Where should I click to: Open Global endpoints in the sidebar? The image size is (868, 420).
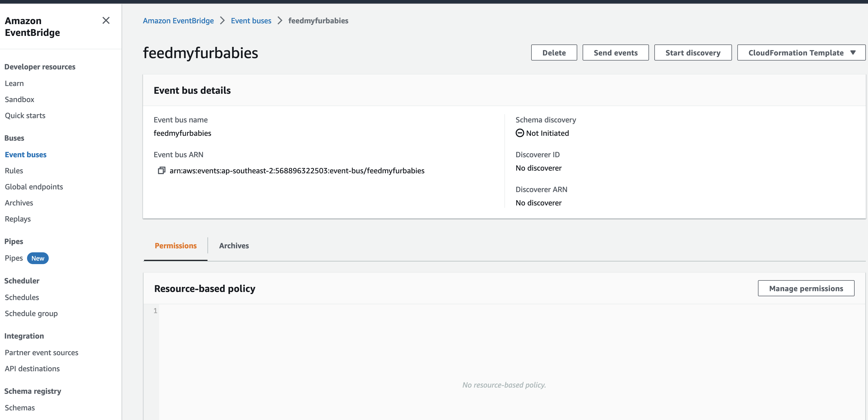(x=34, y=187)
